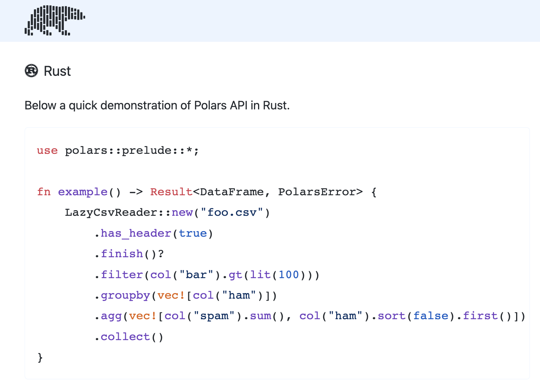Click the Result return type

point(171,192)
